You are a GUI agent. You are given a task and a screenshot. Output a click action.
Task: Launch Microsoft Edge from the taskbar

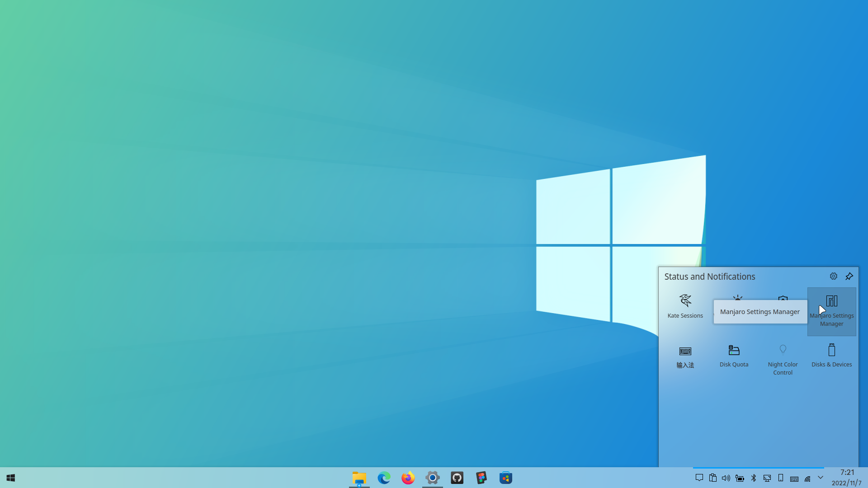point(384,478)
